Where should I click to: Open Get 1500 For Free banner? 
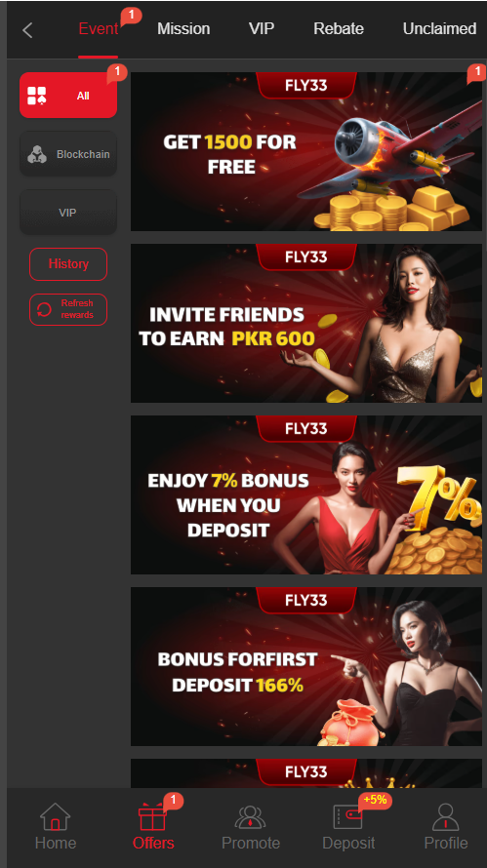[306, 152]
